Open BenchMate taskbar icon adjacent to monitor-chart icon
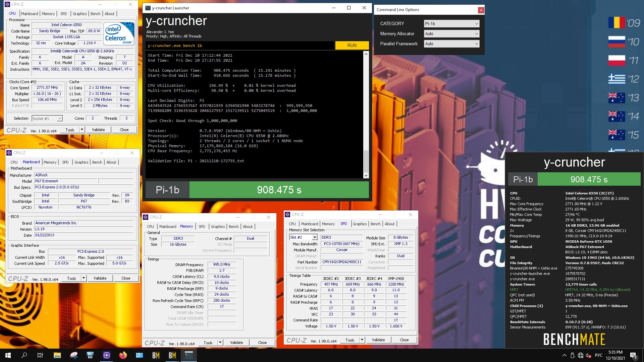This screenshot has height=362, width=644. (156, 355)
